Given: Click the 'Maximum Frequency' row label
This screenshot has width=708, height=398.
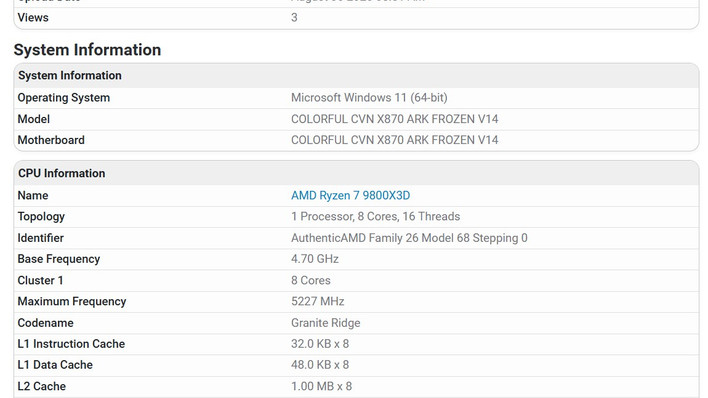Looking at the screenshot, I should [x=72, y=301].
